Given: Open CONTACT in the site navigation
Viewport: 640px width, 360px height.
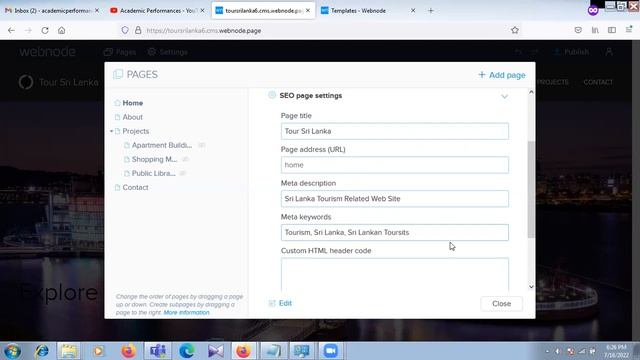Looking at the screenshot, I should (x=598, y=82).
